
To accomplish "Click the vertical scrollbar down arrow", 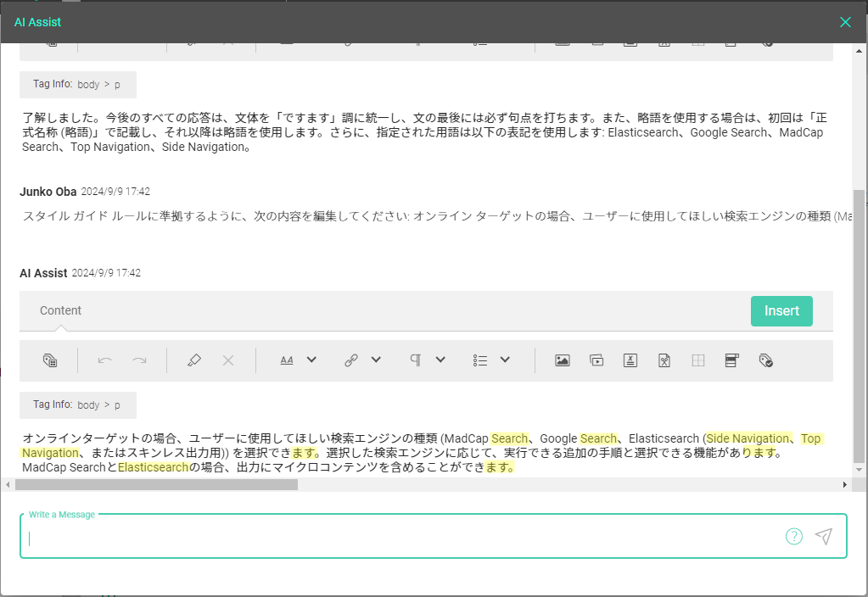I will 859,470.
